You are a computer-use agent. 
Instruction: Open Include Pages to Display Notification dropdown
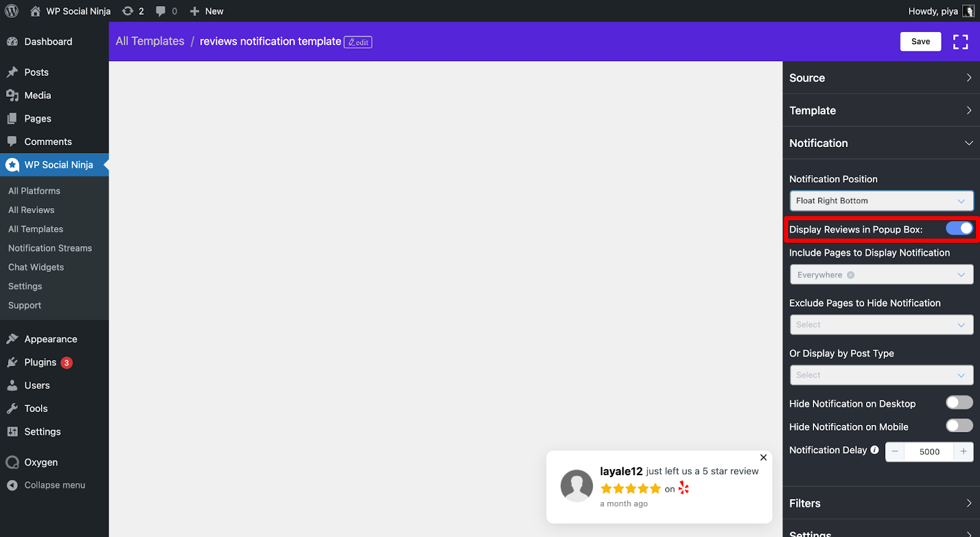[881, 275]
